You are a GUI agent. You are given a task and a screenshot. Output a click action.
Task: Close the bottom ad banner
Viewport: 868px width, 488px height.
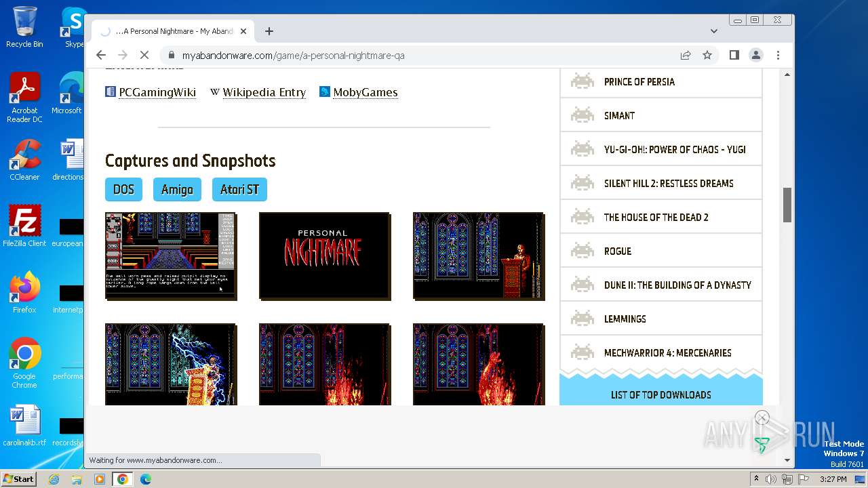[x=762, y=418]
